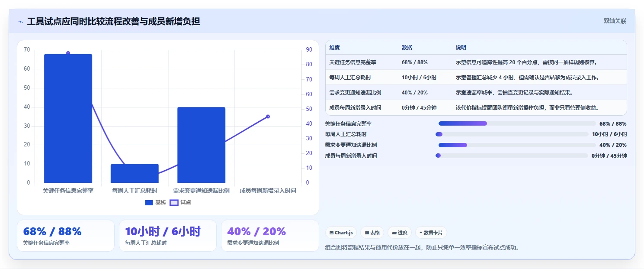
Task: Click the 进度 tag chip
Action: pos(400,233)
